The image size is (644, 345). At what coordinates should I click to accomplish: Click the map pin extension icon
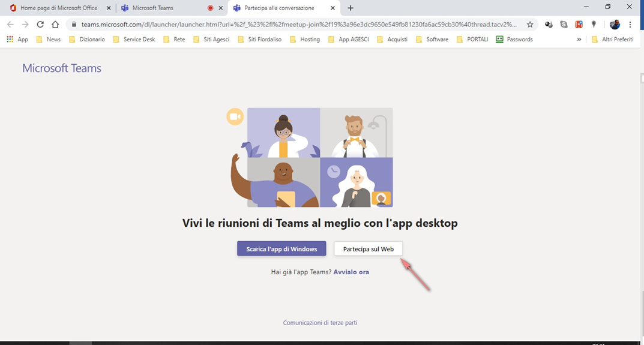[x=594, y=24]
